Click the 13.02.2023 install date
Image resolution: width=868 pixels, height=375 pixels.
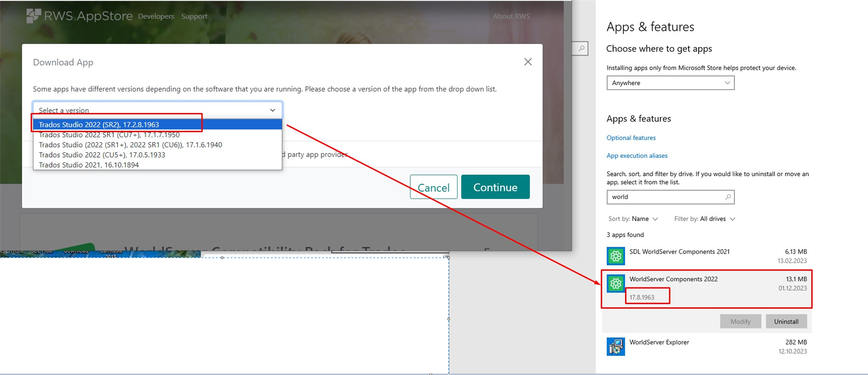(792, 261)
